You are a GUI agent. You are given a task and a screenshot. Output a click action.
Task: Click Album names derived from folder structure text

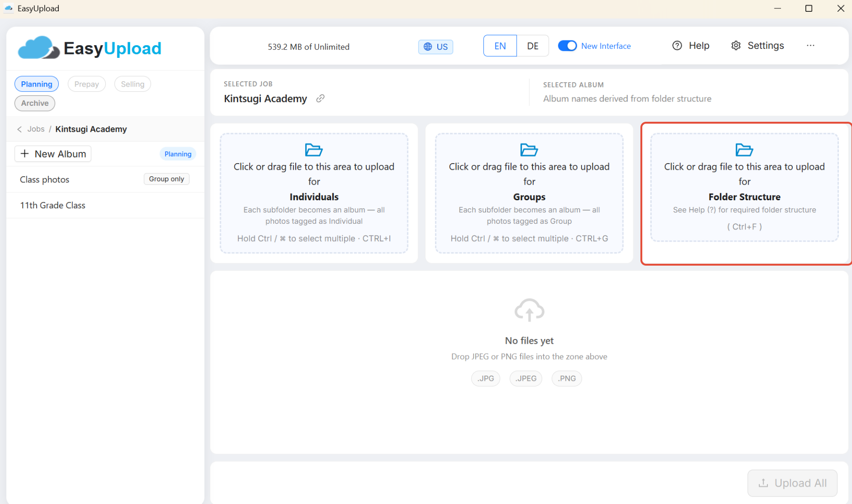(627, 99)
